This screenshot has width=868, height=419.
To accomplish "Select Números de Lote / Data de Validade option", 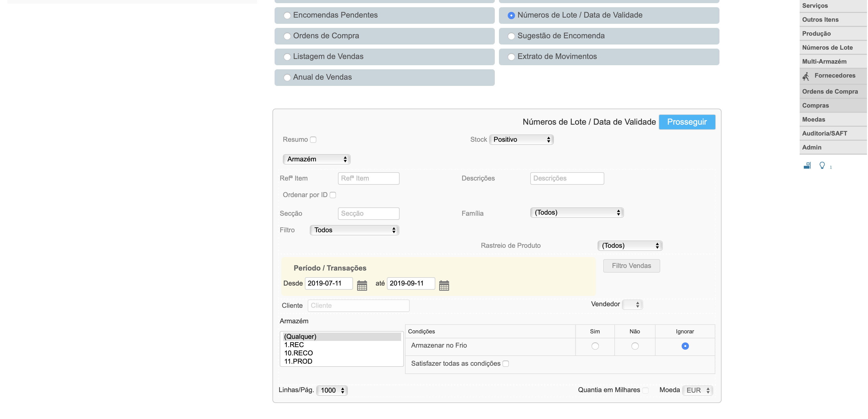I will (x=511, y=16).
